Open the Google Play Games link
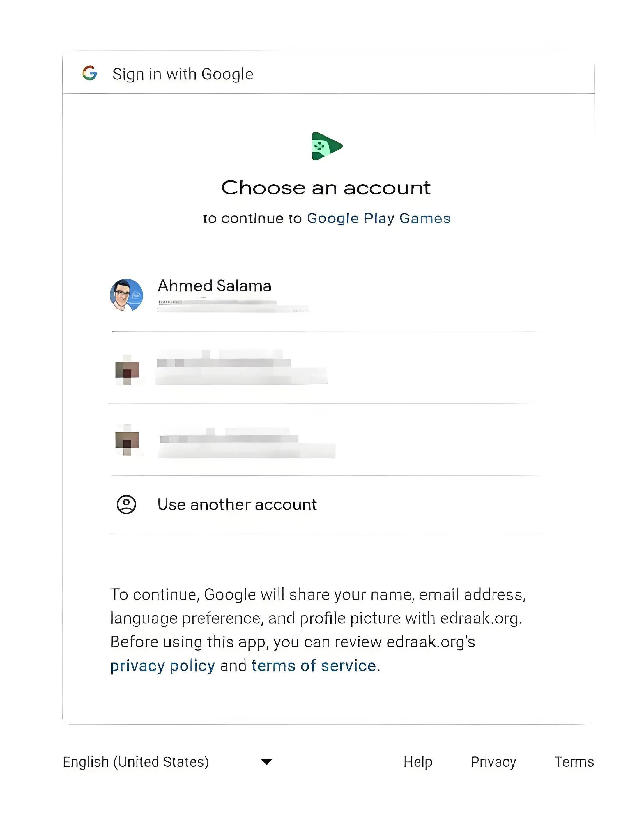644x815 pixels. [378, 218]
